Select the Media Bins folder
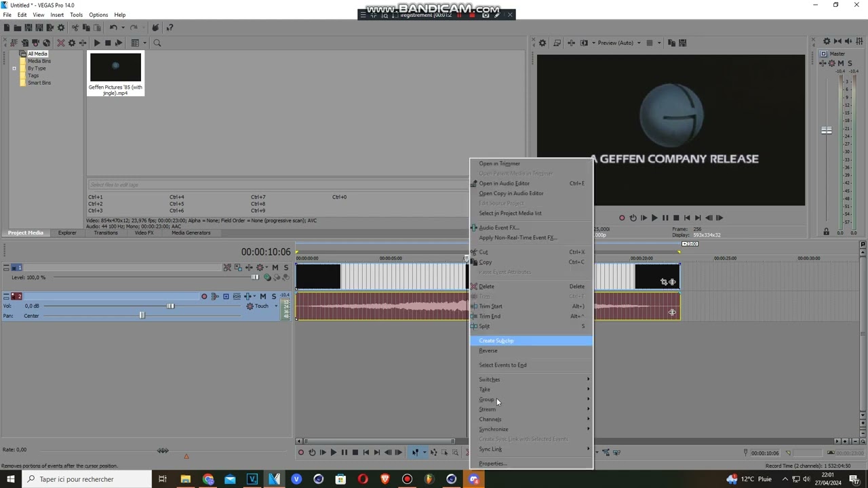Screen dimensions: 868x488 (x=39, y=61)
